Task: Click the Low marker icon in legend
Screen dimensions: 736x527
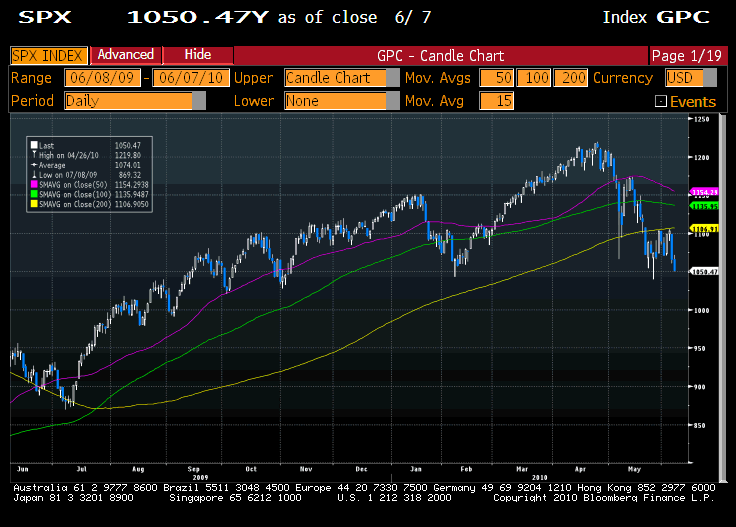Action: tap(34, 174)
